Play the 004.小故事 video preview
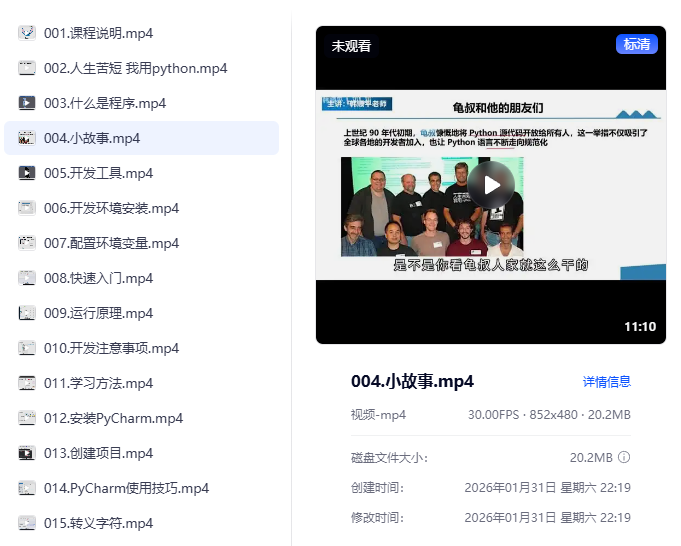 coord(491,185)
